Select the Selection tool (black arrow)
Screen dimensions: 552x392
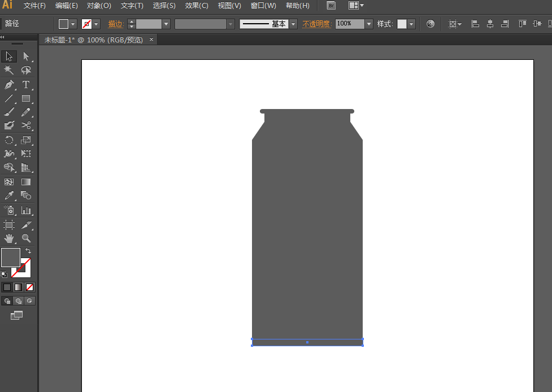[9, 56]
